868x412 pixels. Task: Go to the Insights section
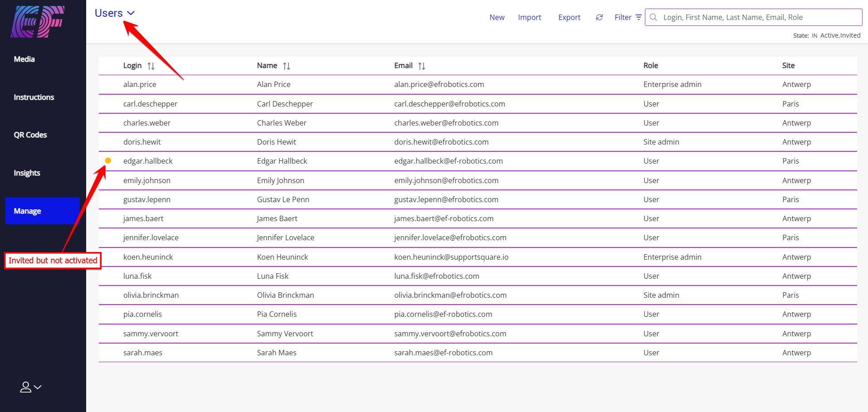27,173
